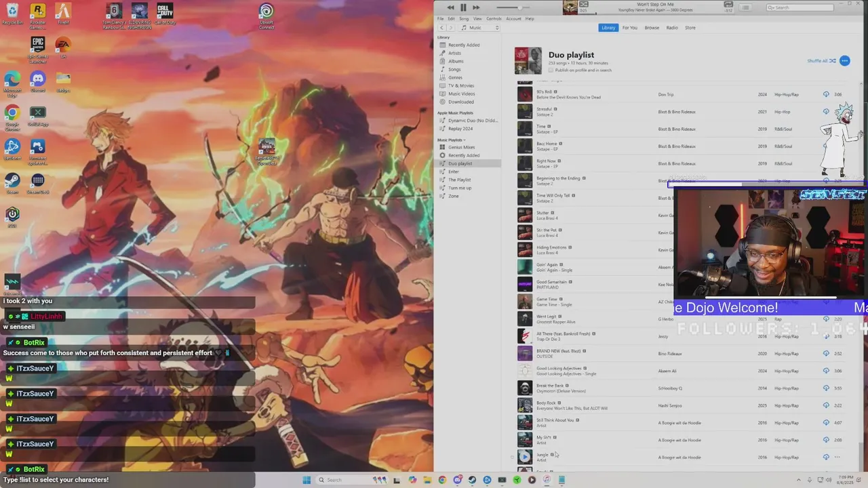This screenshot has width=868, height=488.
Task: Click the song progress bar under Won't Step On Me
Action: [x=655, y=13]
